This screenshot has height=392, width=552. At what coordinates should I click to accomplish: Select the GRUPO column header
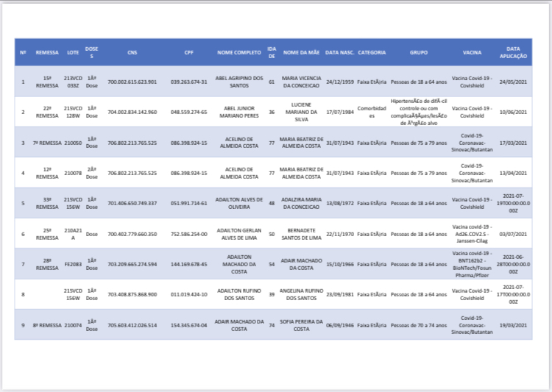pos(419,53)
